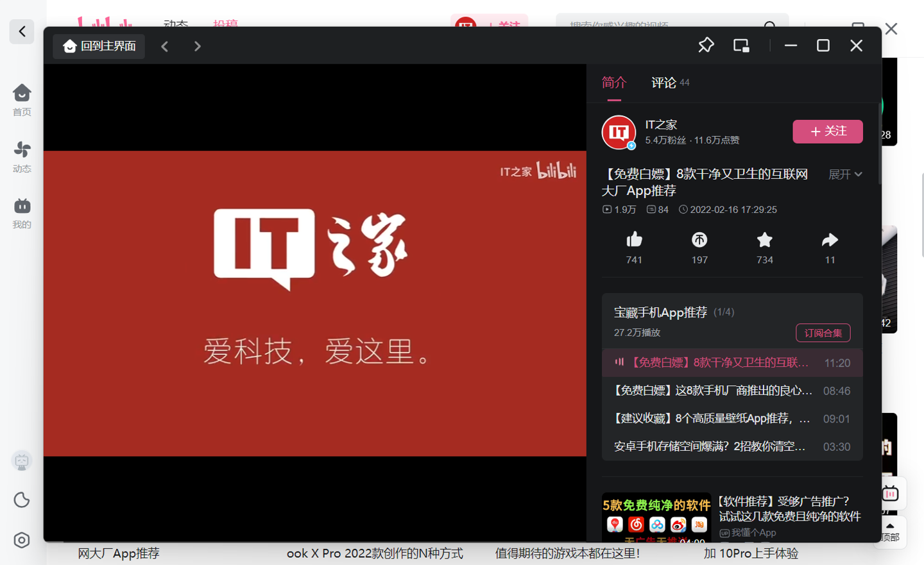Screen dimensions: 924x565
Task: Switch to the 简介 tab
Action: pos(614,83)
